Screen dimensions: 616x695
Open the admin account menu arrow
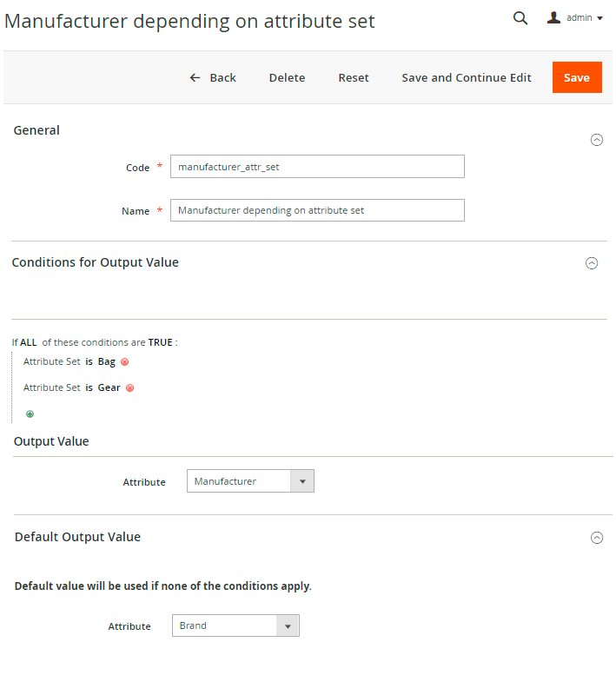(x=599, y=17)
